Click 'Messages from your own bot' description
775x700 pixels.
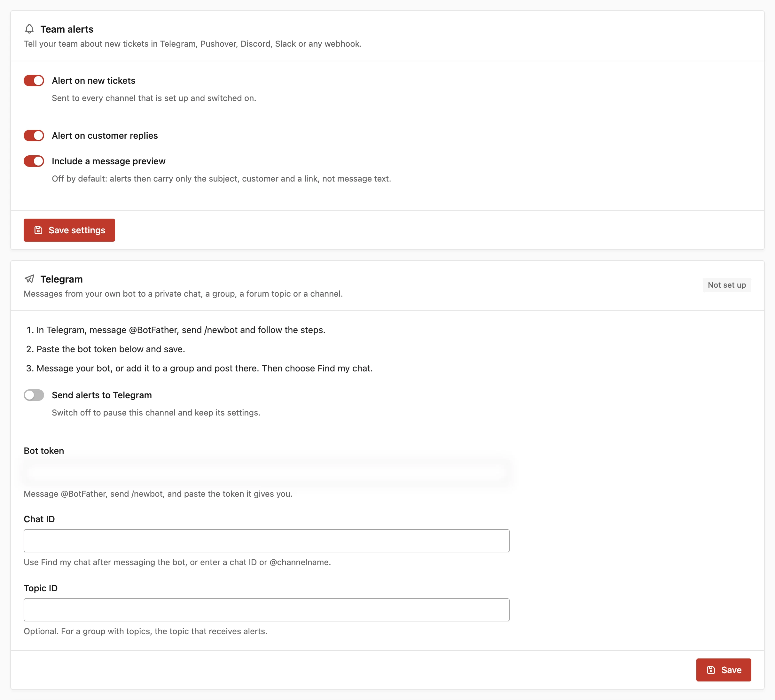point(183,294)
